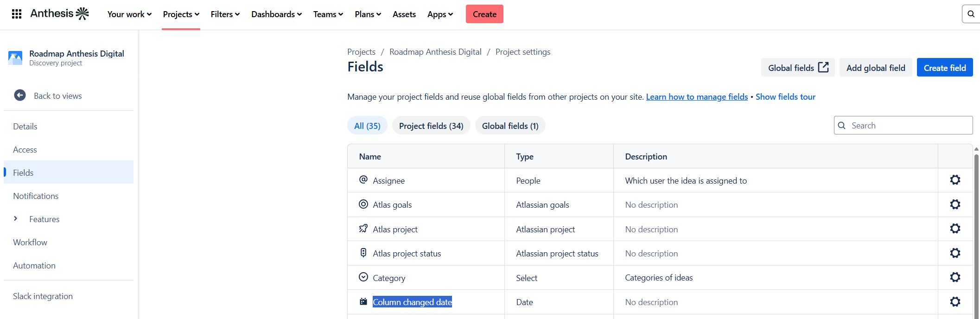The height and width of the screenshot is (319, 980).
Task: Open Global fields external link button
Action: click(x=798, y=68)
